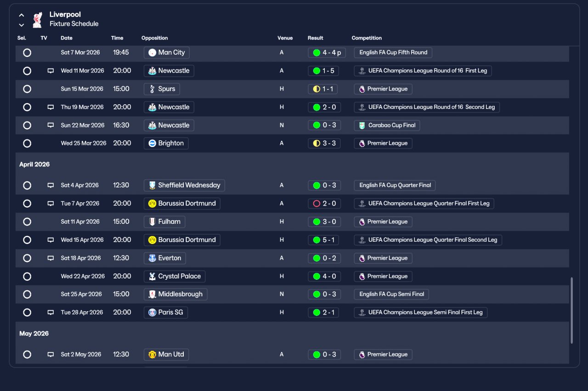This screenshot has width=588, height=391.
Task: Open the 3 - 3 Brighton draw result
Action: click(324, 143)
